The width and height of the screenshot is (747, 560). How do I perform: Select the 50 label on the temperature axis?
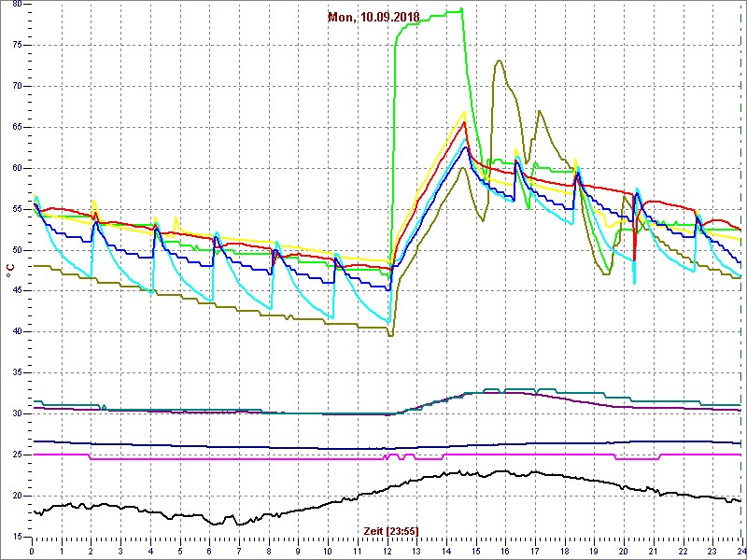16,250
